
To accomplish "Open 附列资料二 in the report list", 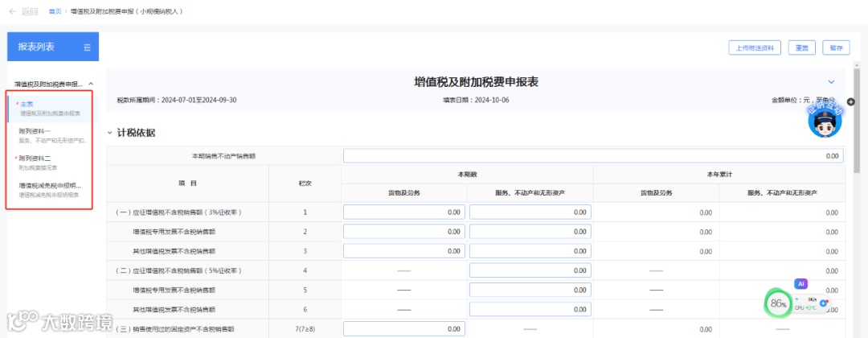I will pos(53,163).
